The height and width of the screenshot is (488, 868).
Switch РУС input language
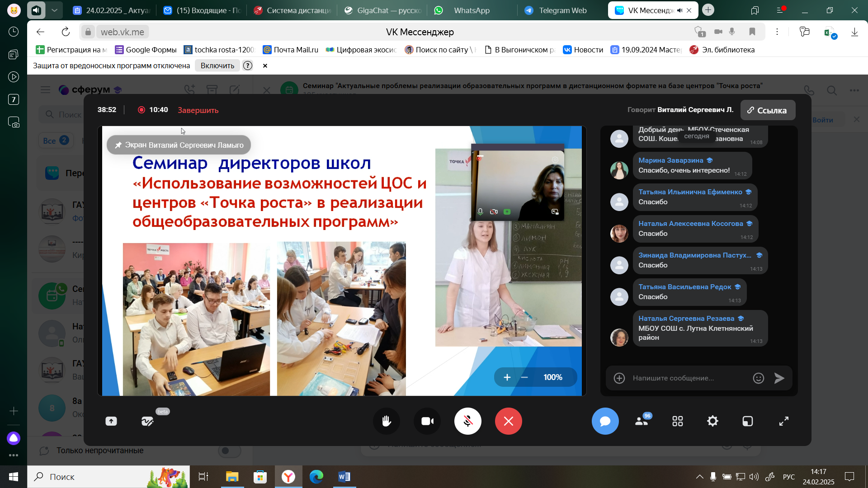click(789, 477)
